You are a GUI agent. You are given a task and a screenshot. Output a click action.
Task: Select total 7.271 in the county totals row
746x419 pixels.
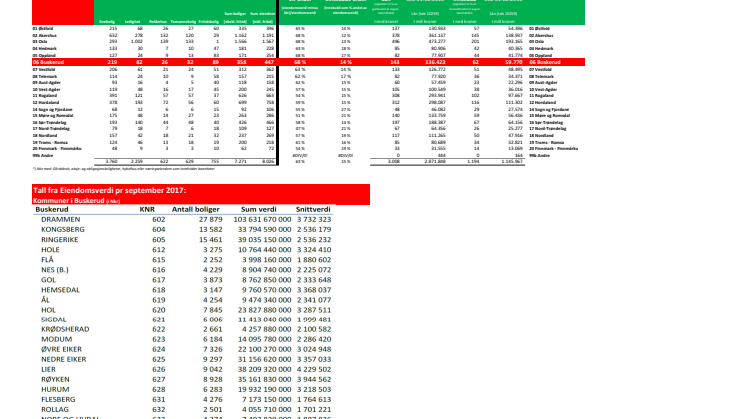point(241,162)
